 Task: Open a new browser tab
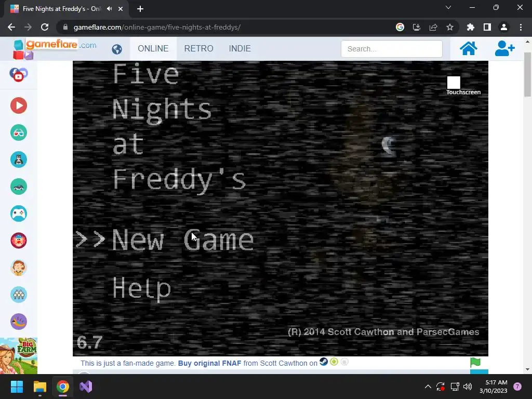tap(140, 9)
